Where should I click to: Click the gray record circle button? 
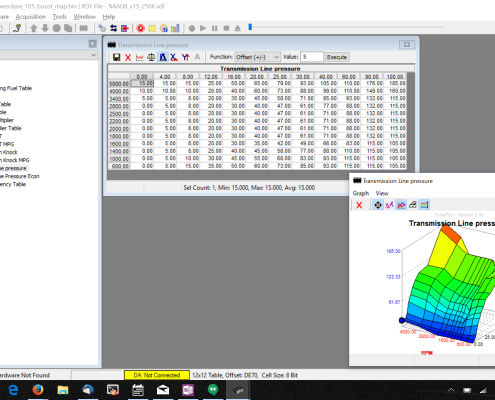[192, 28]
